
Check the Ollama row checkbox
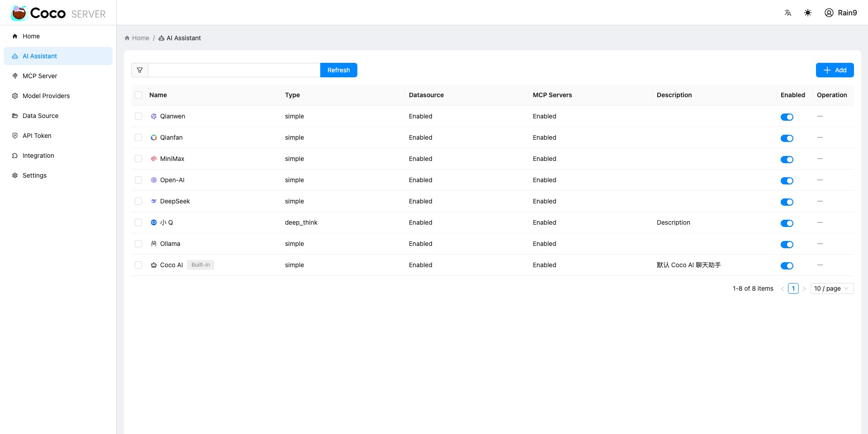click(x=138, y=244)
